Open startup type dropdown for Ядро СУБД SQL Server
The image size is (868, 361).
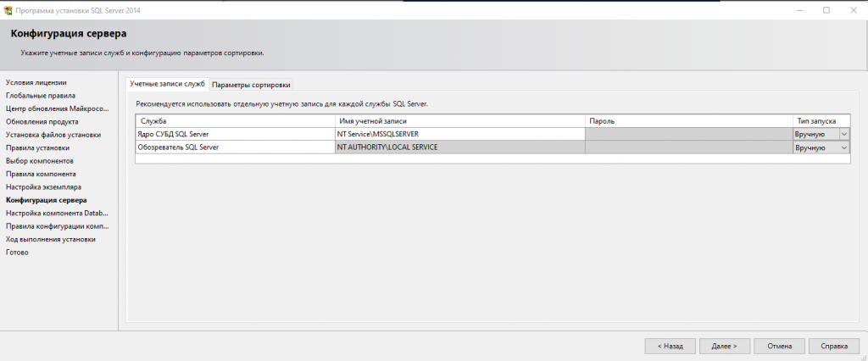[821, 134]
